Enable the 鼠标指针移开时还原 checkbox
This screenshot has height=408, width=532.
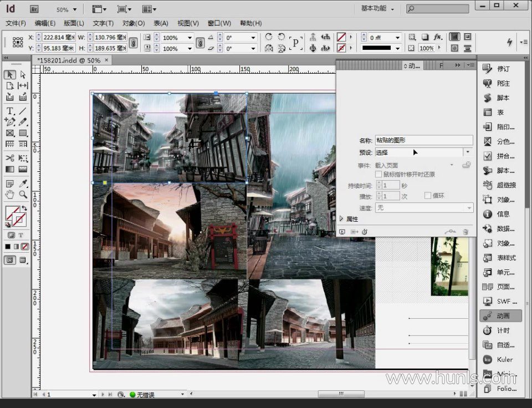378,174
